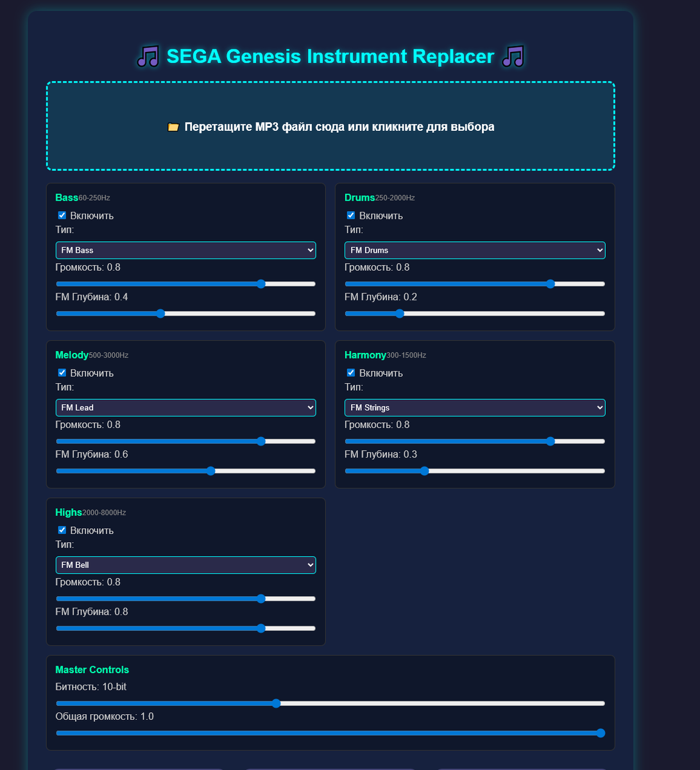Click the Highs section heading
Image resolution: width=700 pixels, height=770 pixels.
[69, 512]
